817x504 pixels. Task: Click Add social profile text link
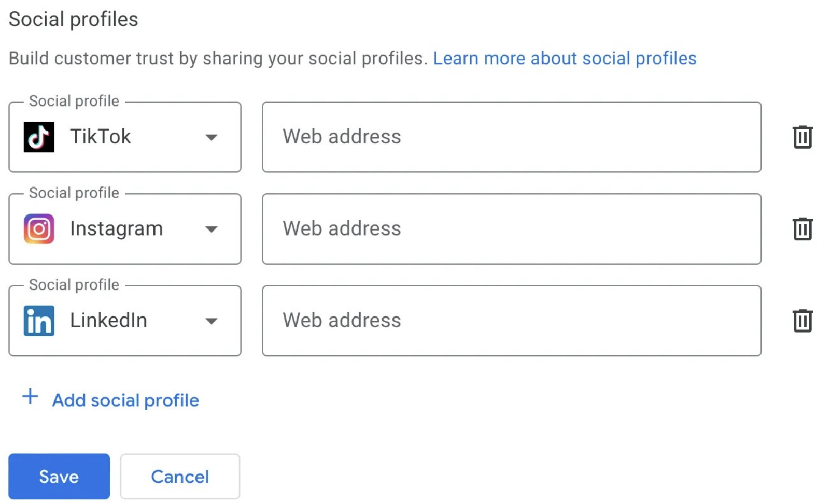(x=125, y=400)
